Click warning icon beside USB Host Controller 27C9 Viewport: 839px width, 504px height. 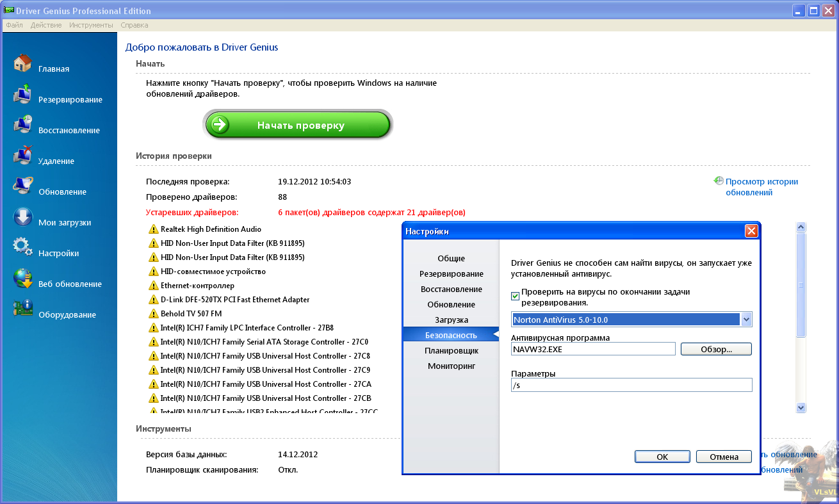[x=153, y=370]
